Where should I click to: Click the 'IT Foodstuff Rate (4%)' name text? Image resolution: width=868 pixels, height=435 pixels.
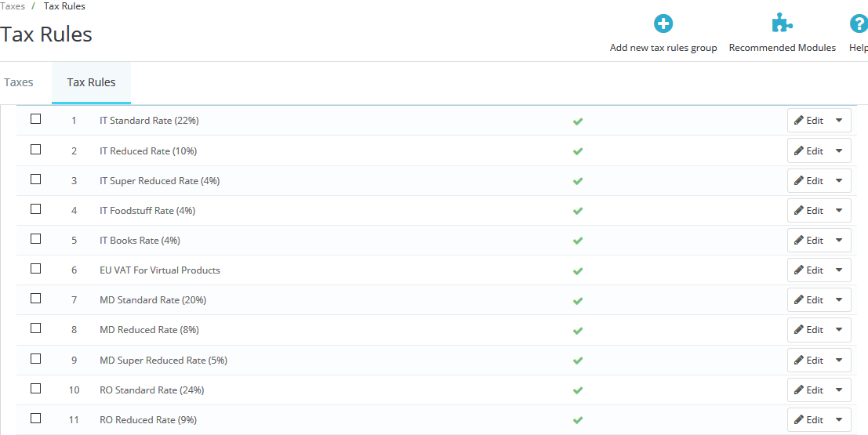[147, 211]
